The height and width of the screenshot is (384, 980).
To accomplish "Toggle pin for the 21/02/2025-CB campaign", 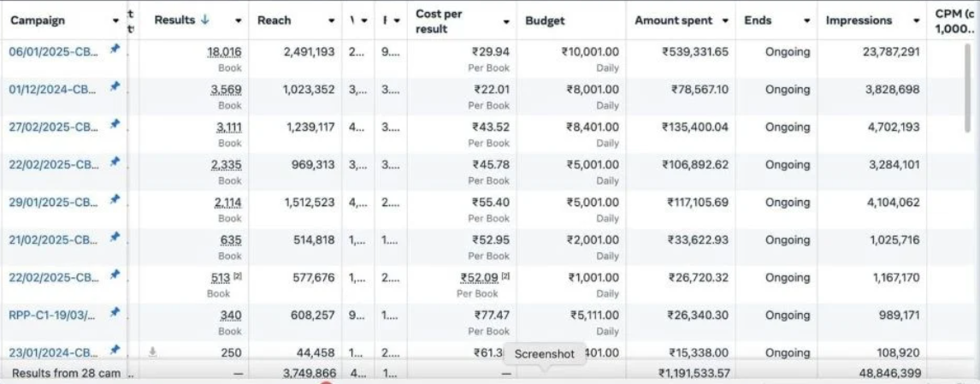I will [115, 237].
